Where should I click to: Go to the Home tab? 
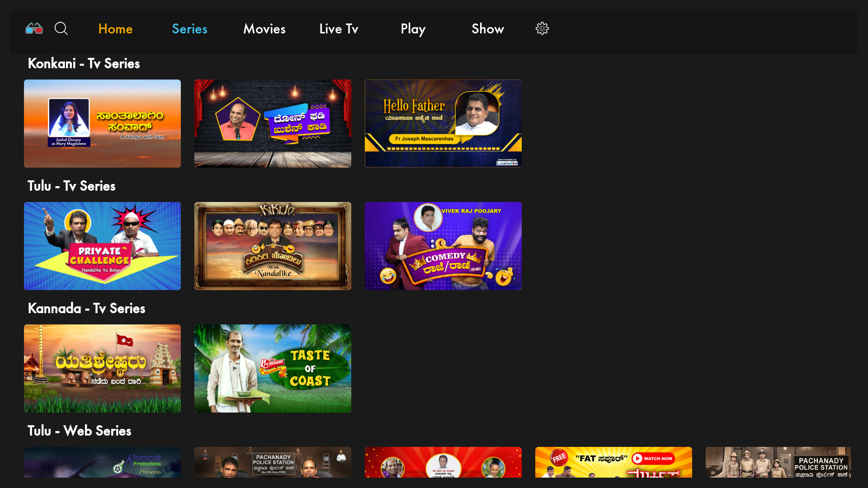tap(115, 29)
